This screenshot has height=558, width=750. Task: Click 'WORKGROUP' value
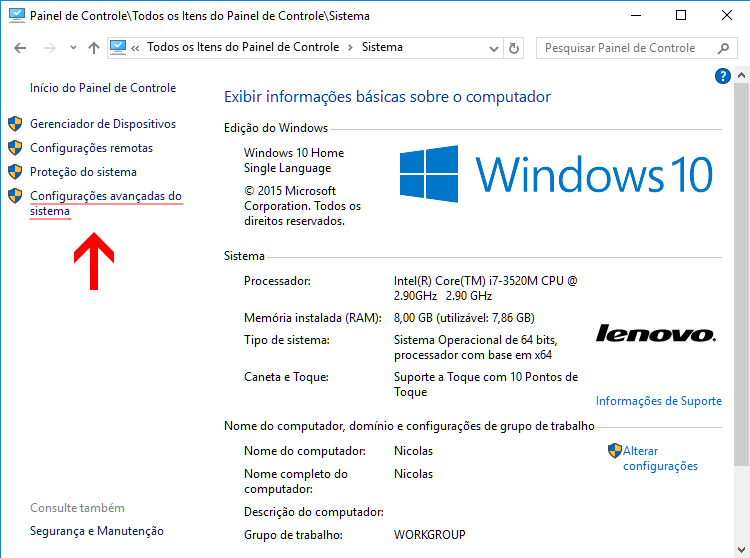(x=430, y=535)
